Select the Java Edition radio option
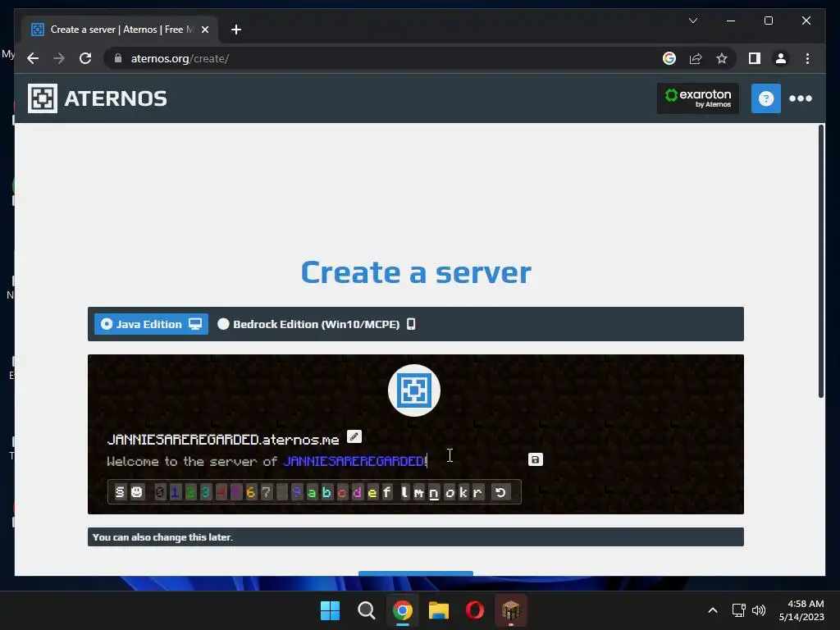 pos(151,324)
